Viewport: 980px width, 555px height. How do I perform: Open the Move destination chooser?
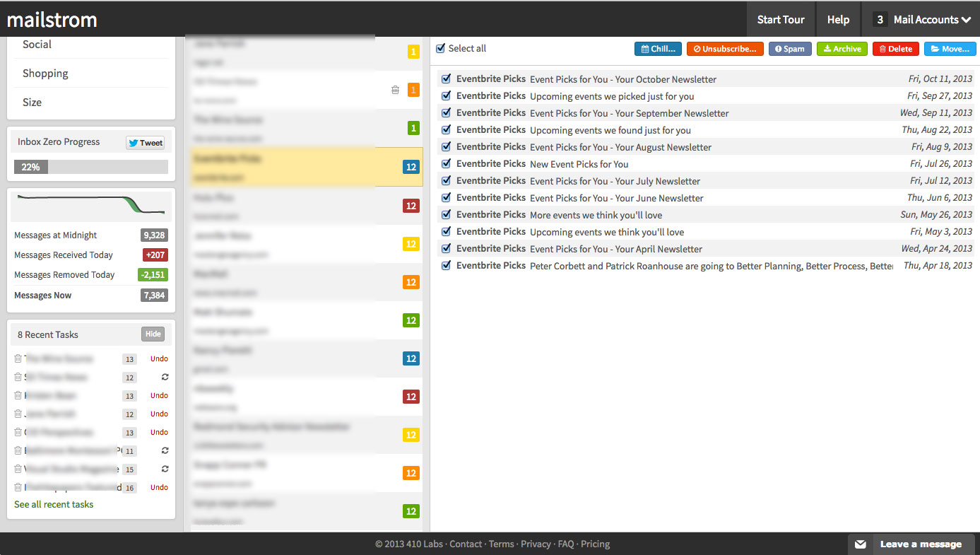(x=950, y=49)
